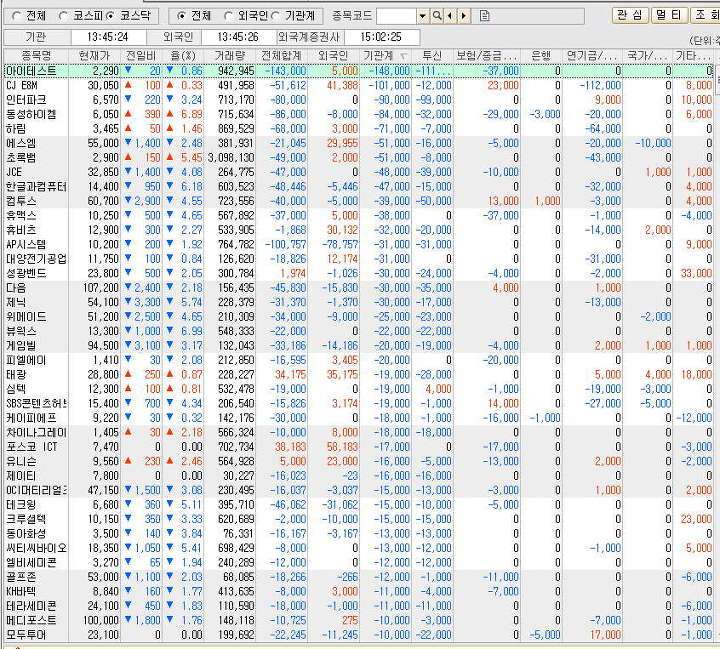Select the 다음 stock name
Image resolution: width=720 pixels, height=649 pixels.
pos(16,288)
